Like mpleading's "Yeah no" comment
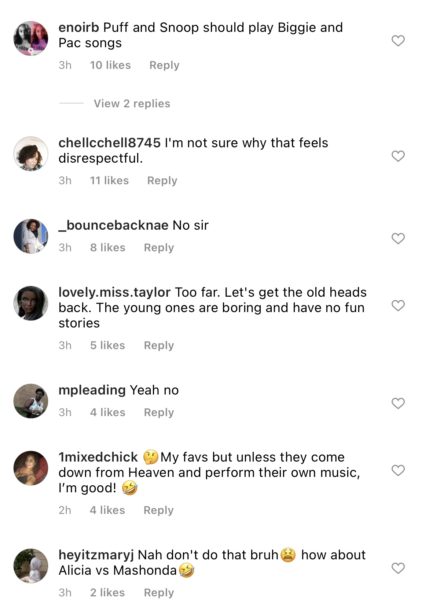 398,403
